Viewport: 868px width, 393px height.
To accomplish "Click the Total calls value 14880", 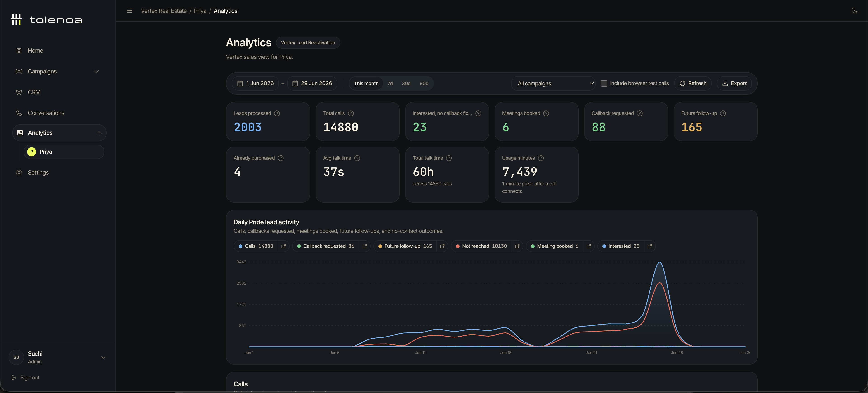I will tap(341, 127).
